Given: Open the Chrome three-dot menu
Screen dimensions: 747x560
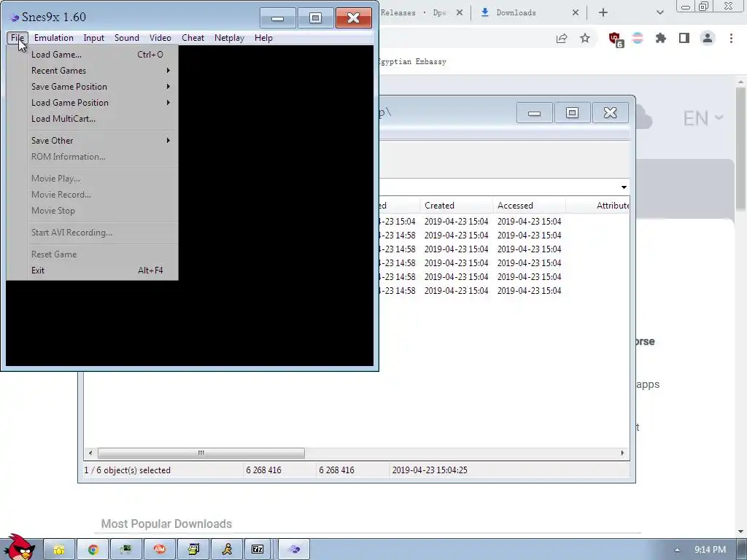Looking at the screenshot, I should 731,39.
